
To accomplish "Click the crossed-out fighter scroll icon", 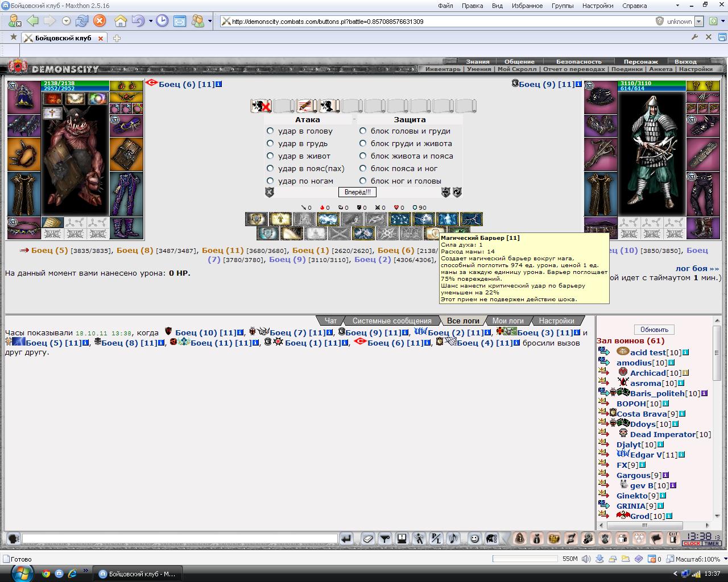I will tap(261, 106).
